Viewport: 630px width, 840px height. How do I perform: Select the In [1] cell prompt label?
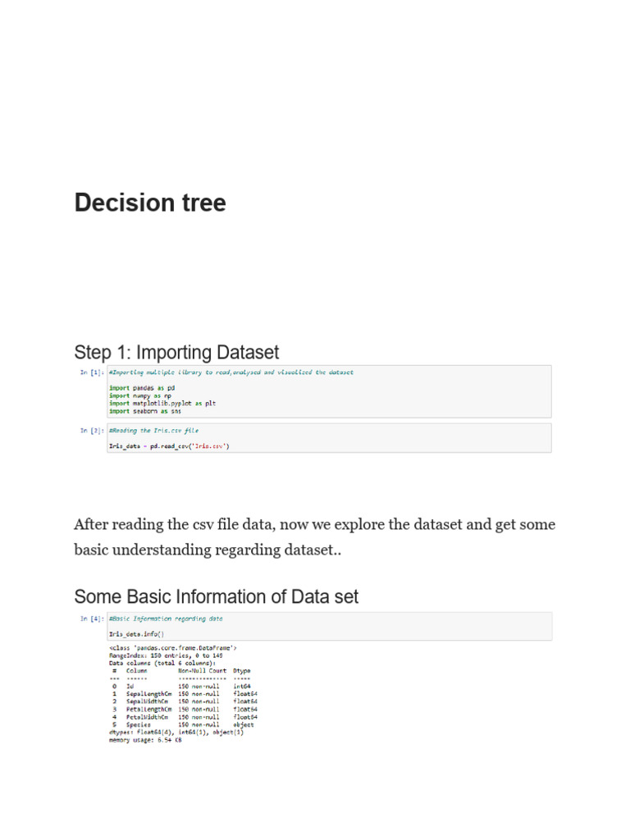coord(92,372)
